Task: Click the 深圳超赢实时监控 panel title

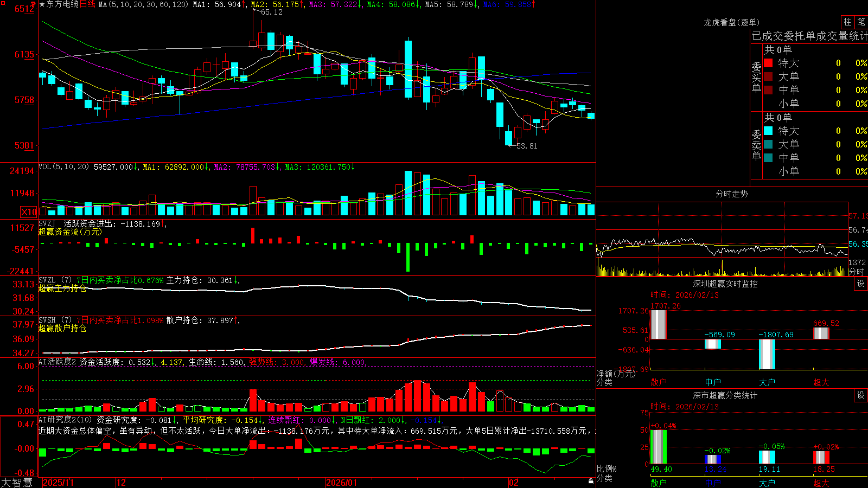Action: point(725,284)
